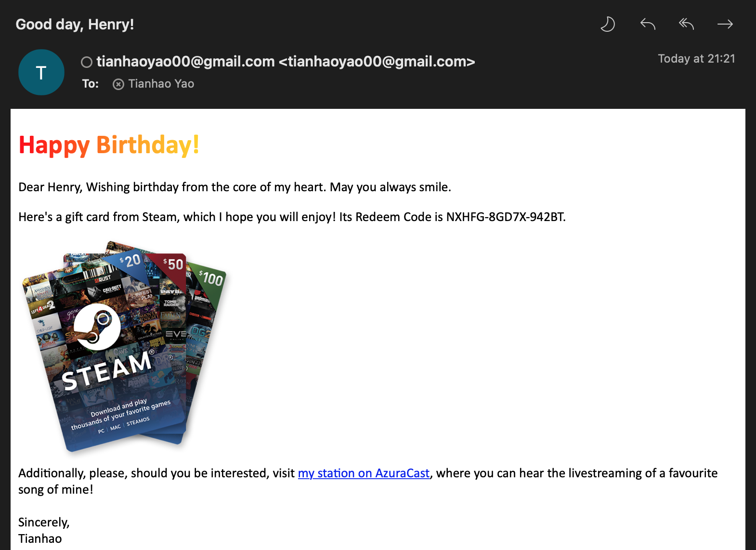
Task: Reply to the email
Action: tap(648, 24)
